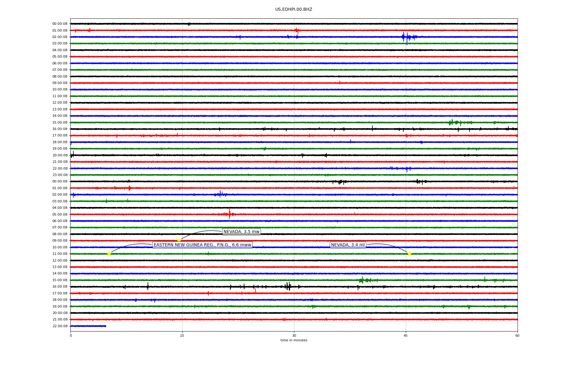588x368 pixels.
Task: Click the US.EDHPI.00.BHZ plot title
Action: [293, 10]
